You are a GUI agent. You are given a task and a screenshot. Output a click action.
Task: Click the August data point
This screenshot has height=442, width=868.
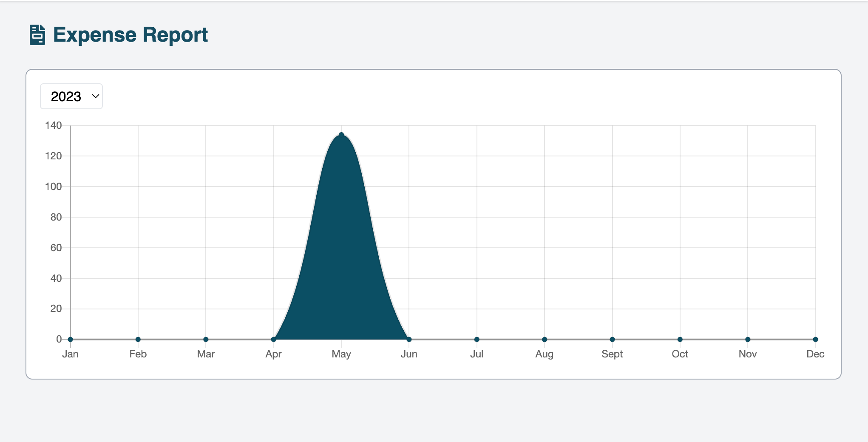[545, 339]
